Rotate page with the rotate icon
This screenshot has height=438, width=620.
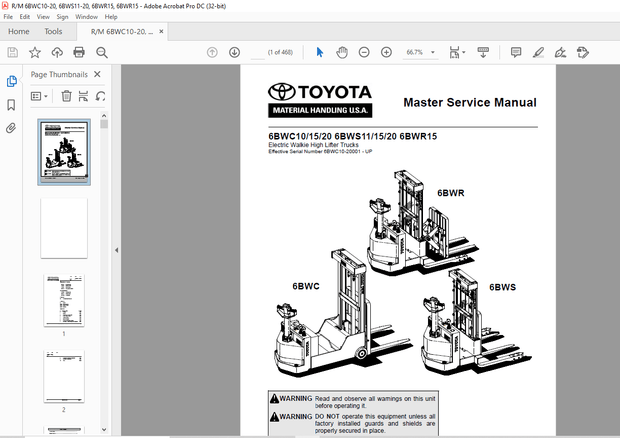[100, 96]
